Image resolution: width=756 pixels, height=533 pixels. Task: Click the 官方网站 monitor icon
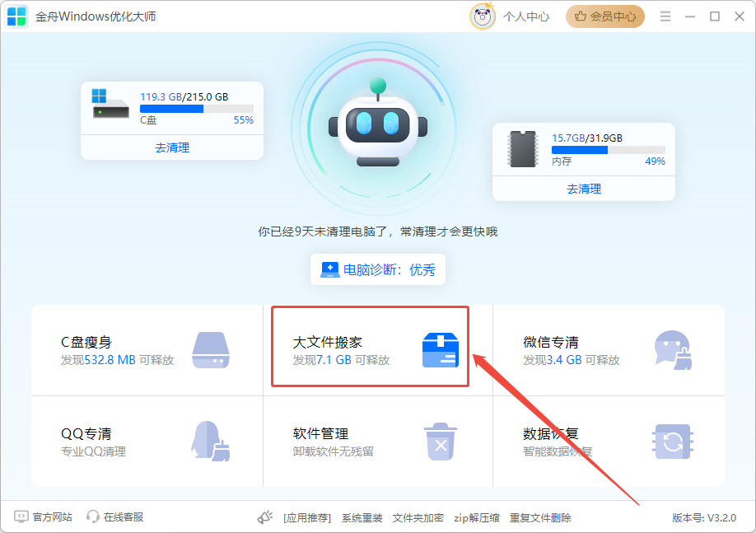(x=21, y=517)
